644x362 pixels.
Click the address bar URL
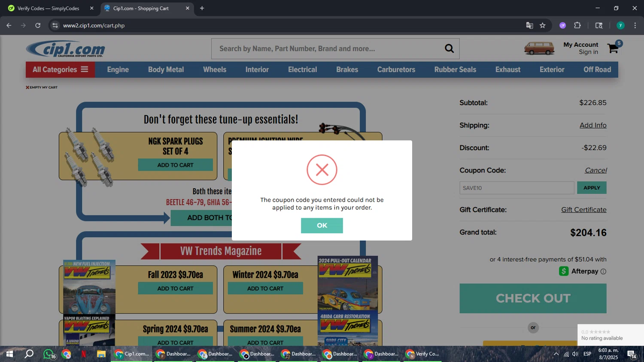94,25
